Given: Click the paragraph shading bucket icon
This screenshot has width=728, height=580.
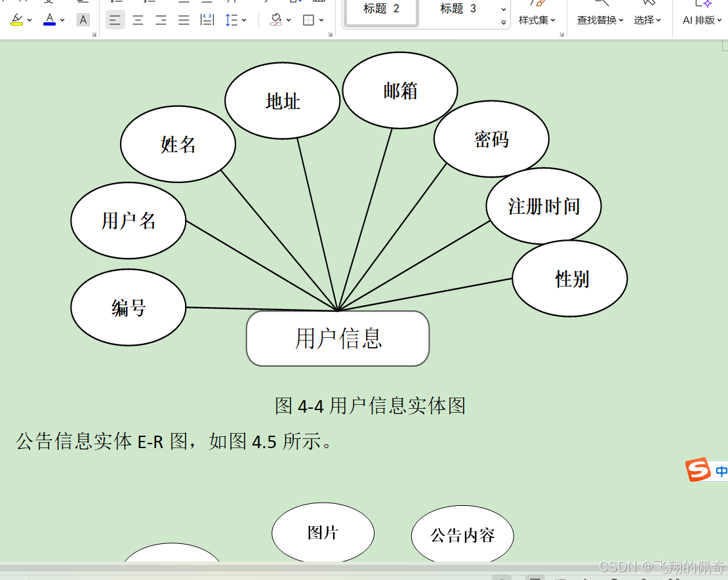Looking at the screenshot, I should point(275,20).
